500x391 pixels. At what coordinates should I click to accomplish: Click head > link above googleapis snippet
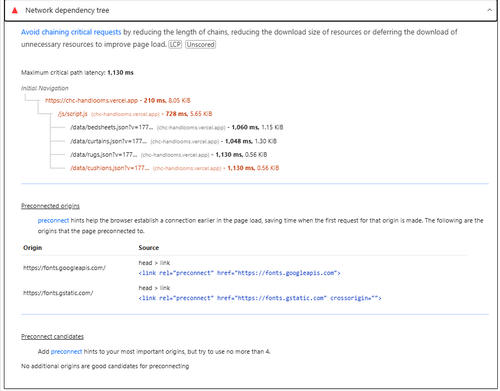tap(154, 263)
